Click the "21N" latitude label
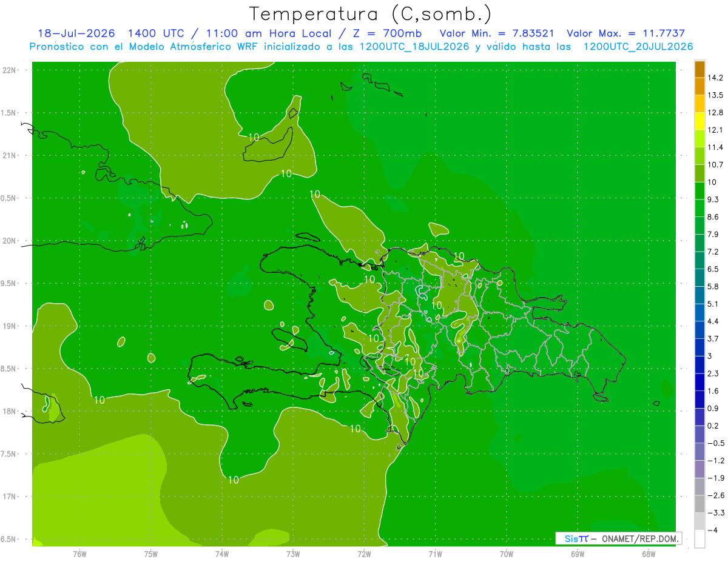The image size is (728, 562). pos(9,156)
